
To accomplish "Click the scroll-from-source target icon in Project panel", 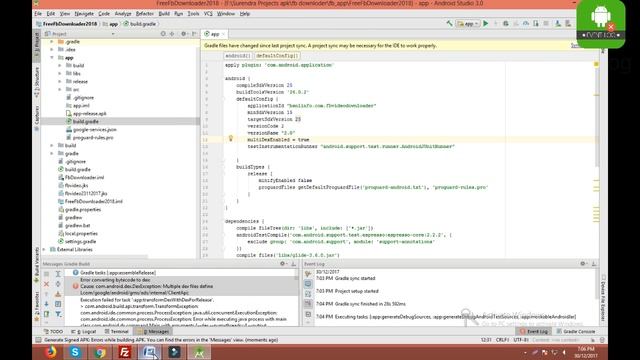I will pos(163,34).
